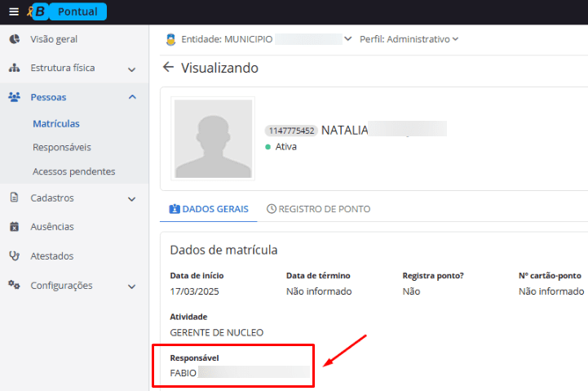Click the entity coat of arms icon
This screenshot has width=588, height=391.
[x=171, y=39]
